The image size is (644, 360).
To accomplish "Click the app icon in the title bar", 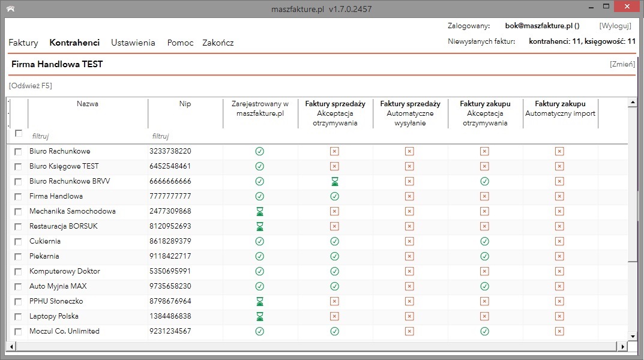I will 11,8.
